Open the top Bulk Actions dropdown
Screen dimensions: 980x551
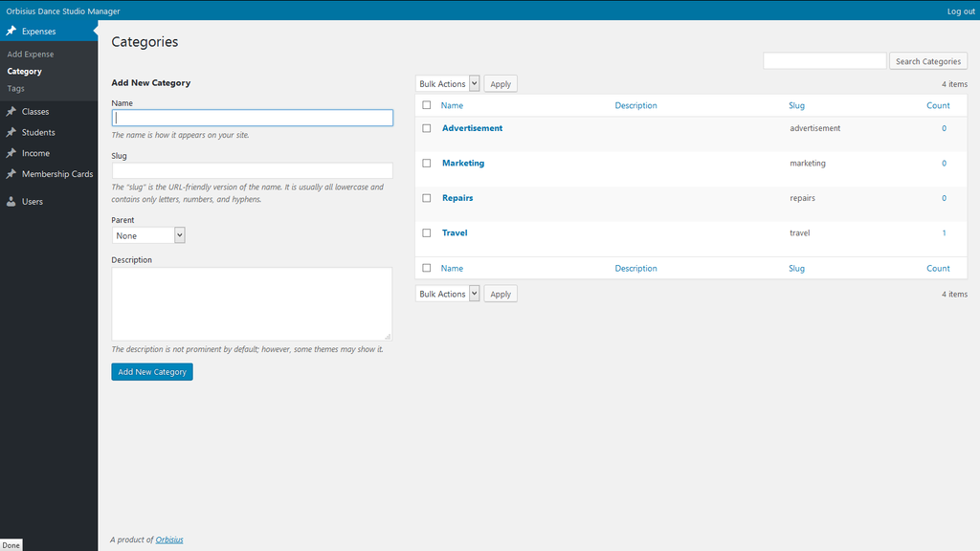[x=448, y=84]
